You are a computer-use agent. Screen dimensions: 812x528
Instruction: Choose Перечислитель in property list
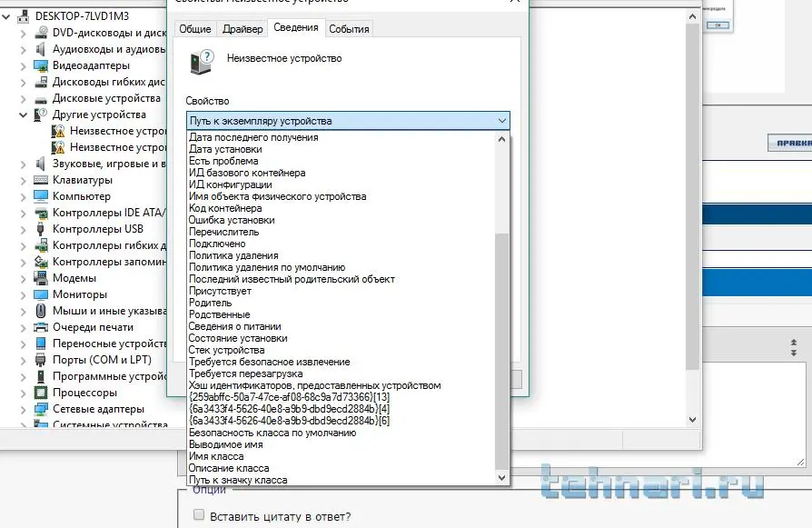(x=341, y=232)
